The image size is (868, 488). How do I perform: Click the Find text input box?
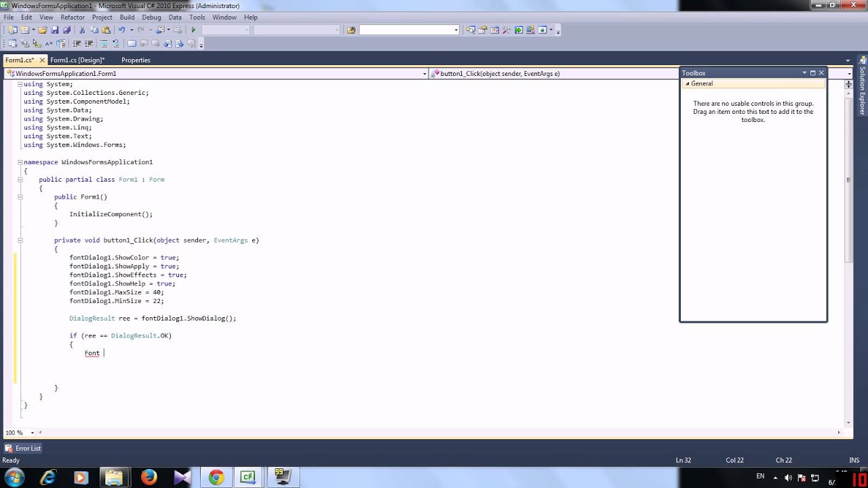pos(406,30)
